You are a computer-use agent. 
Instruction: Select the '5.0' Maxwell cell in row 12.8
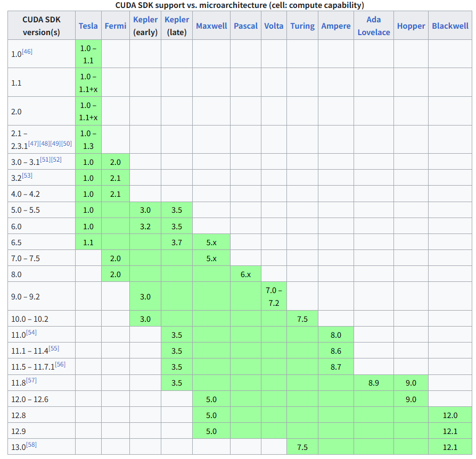point(211,415)
